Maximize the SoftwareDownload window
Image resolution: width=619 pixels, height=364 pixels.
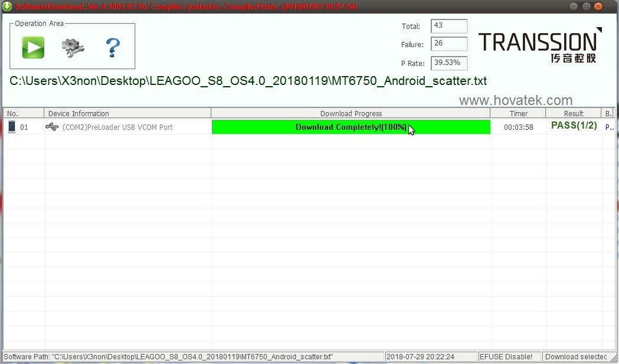click(x=586, y=6)
